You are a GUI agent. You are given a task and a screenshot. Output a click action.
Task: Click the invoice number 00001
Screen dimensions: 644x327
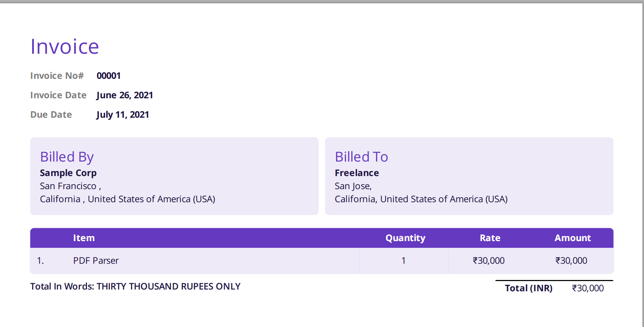coord(108,76)
